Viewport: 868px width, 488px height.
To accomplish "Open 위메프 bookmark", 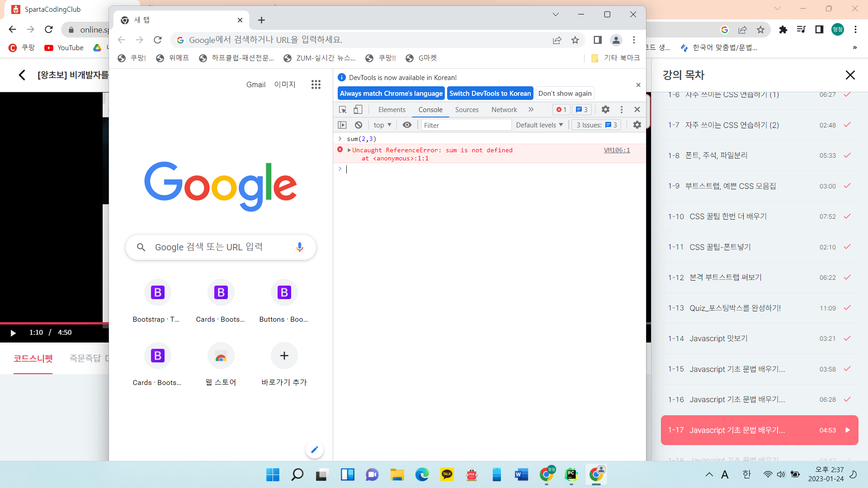I will tap(172, 58).
